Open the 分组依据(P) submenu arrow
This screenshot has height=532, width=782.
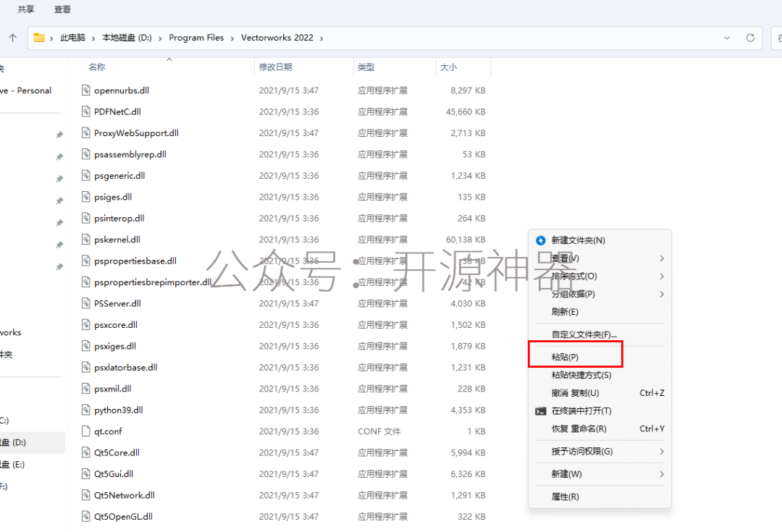662,294
